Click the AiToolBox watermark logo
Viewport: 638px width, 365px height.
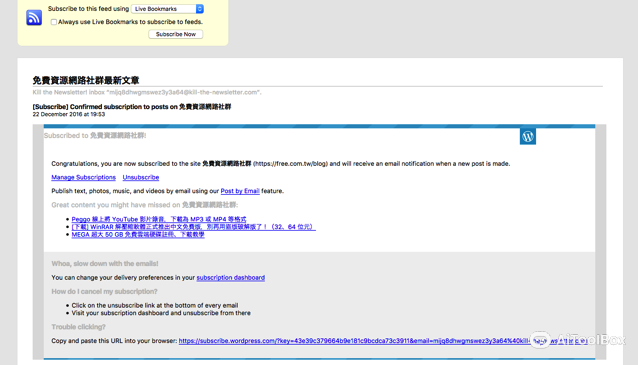pyautogui.click(x=578, y=340)
